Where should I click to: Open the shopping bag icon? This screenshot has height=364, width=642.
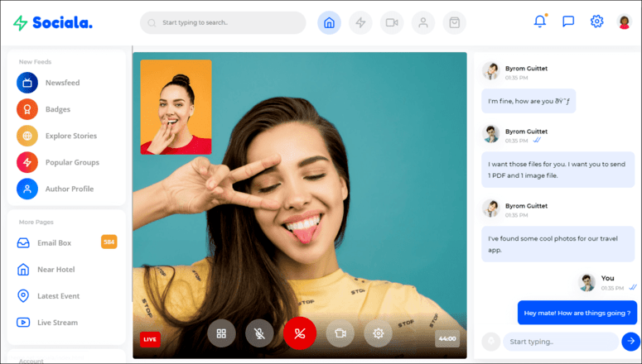tap(454, 23)
